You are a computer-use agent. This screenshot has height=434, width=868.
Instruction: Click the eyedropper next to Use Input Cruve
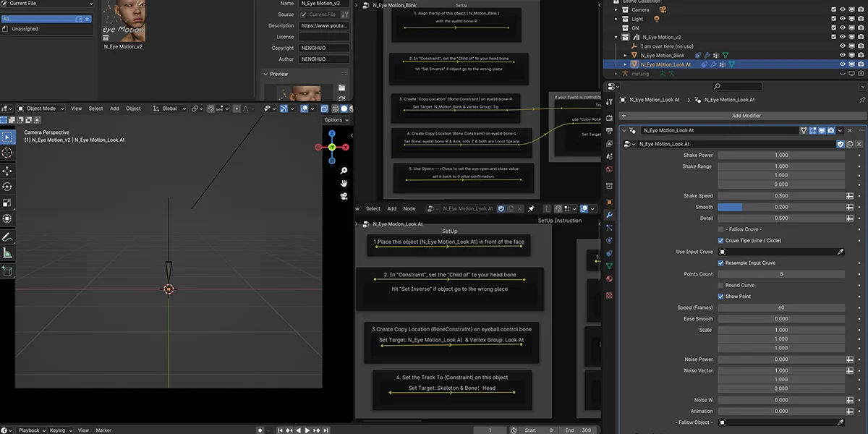(x=841, y=250)
